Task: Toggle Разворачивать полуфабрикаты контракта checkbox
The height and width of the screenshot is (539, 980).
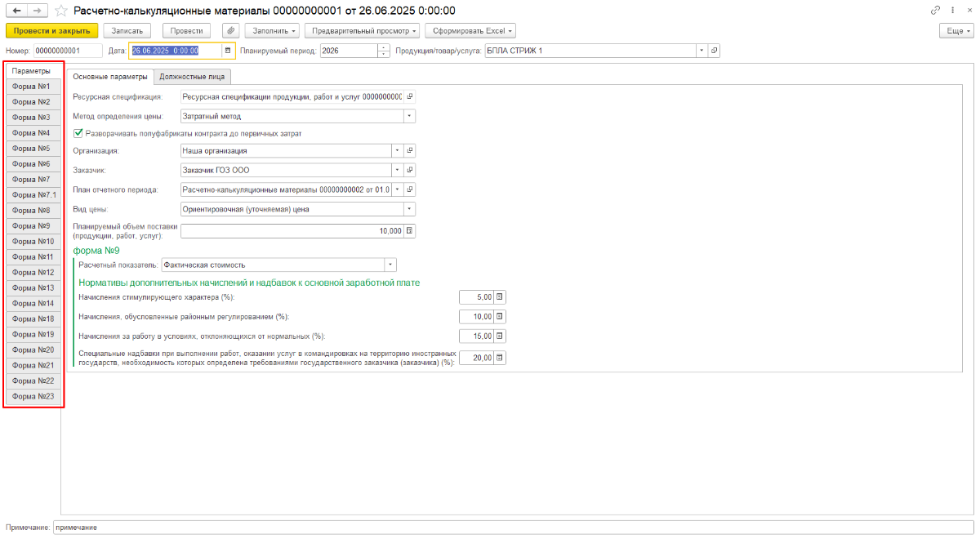Action: point(78,133)
